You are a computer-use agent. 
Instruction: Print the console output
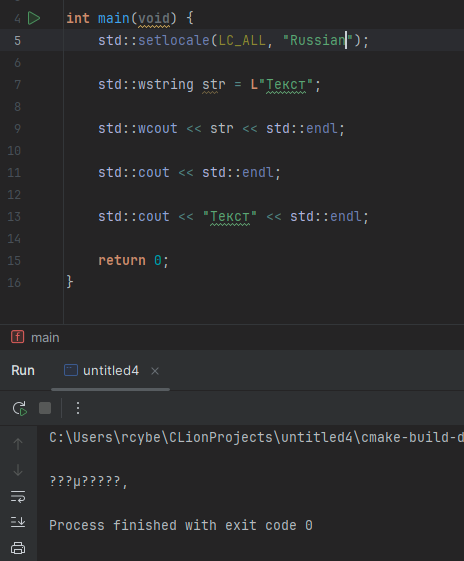tap(18, 548)
